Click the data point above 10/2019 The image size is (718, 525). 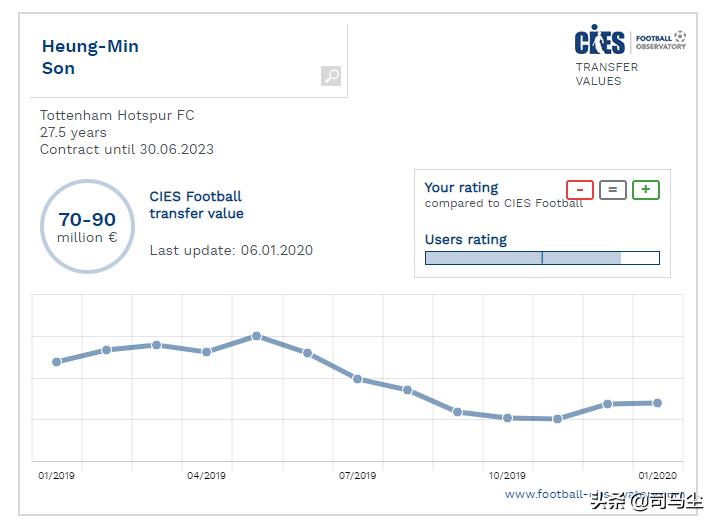[x=507, y=418]
